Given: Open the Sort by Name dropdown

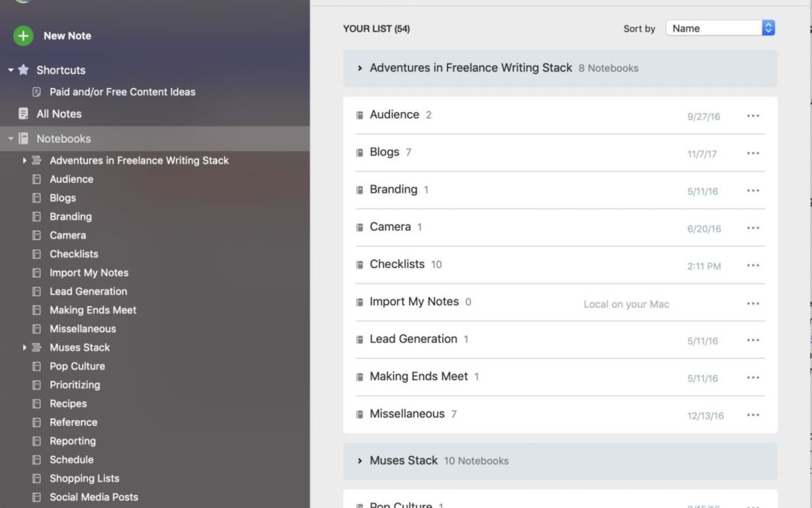Looking at the screenshot, I should pos(720,29).
